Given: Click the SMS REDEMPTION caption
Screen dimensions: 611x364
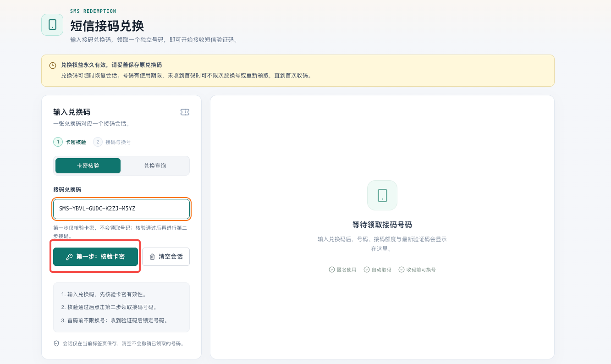Looking at the screenshot, I should 94,11.
